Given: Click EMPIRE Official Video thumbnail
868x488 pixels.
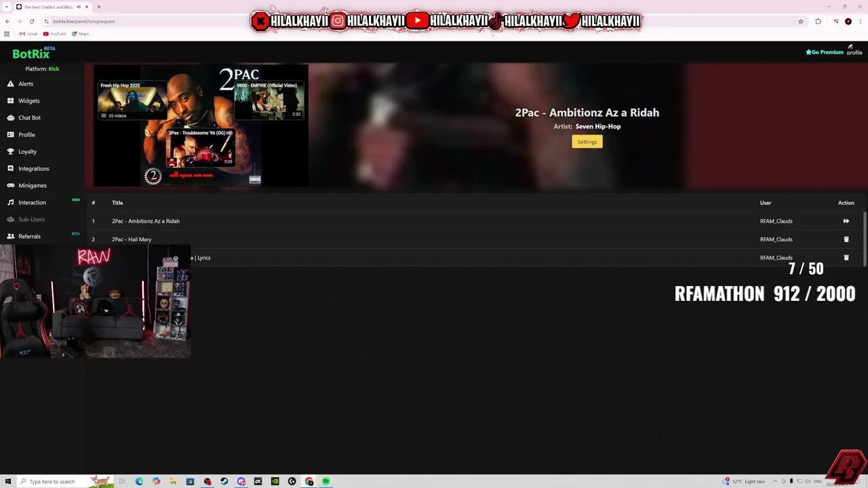Looking at the screenshot, I should 269,100.
